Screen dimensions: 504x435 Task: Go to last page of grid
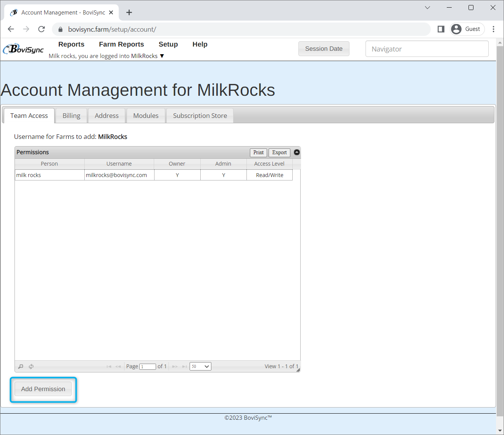click(x=184, y=366)
